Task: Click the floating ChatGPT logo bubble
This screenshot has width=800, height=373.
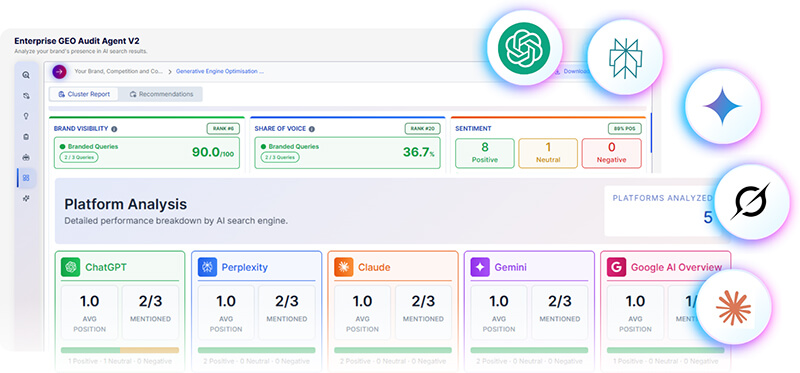Action: tap(524, 48)
